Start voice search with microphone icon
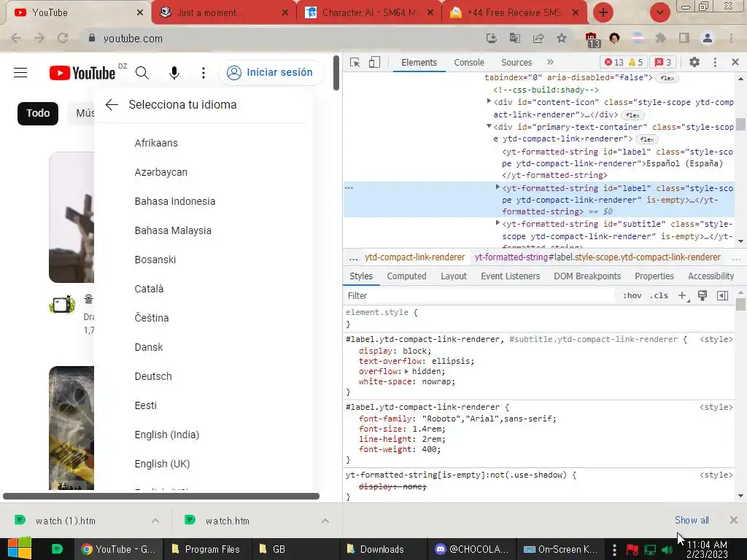This screenshot has width=747, height=560. pyautogui.click(x=174, y=73)
